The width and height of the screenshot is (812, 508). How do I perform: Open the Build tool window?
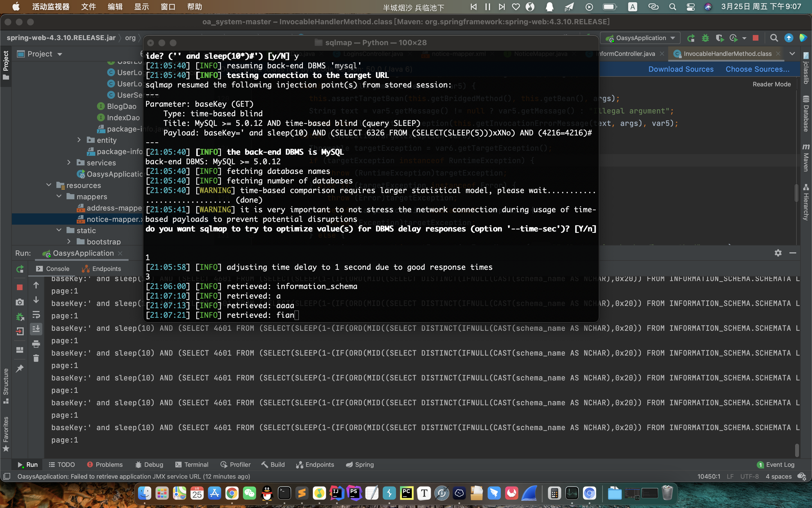coord(273,465)
